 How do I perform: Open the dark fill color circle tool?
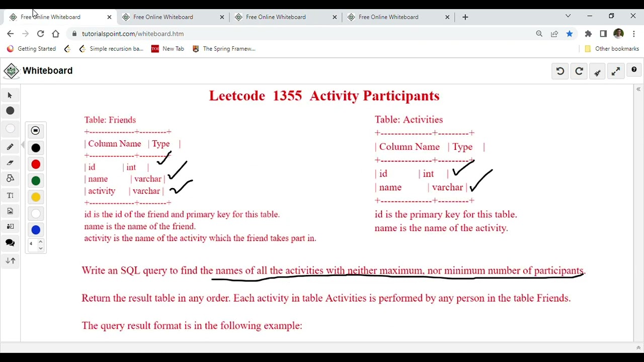[10, 111]
